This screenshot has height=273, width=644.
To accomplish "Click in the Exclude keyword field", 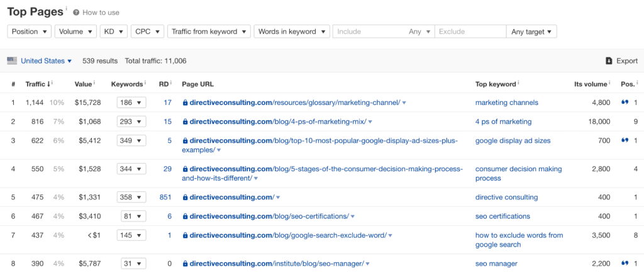I will 470,31.
